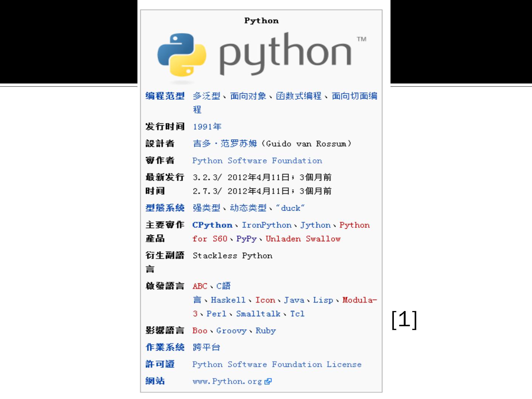Click external link icon beside www.Python.org
This screenshot has height=399, width=532.
click(268, 382)
